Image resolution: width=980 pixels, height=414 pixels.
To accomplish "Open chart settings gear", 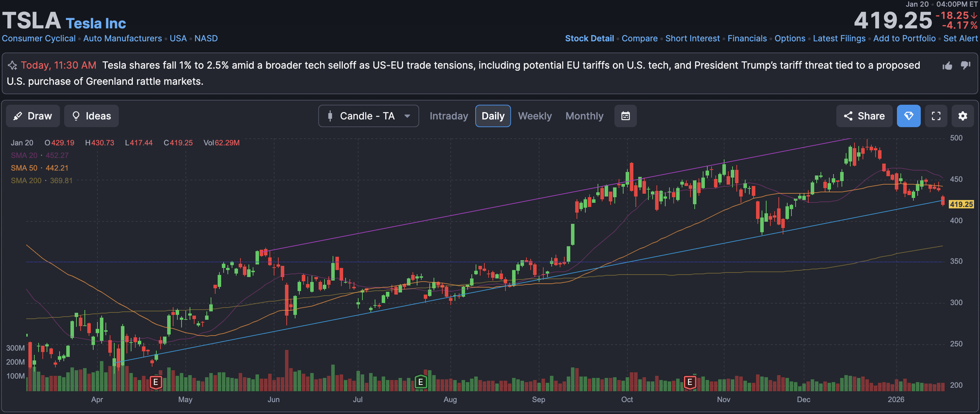I will tap(962, 116).
